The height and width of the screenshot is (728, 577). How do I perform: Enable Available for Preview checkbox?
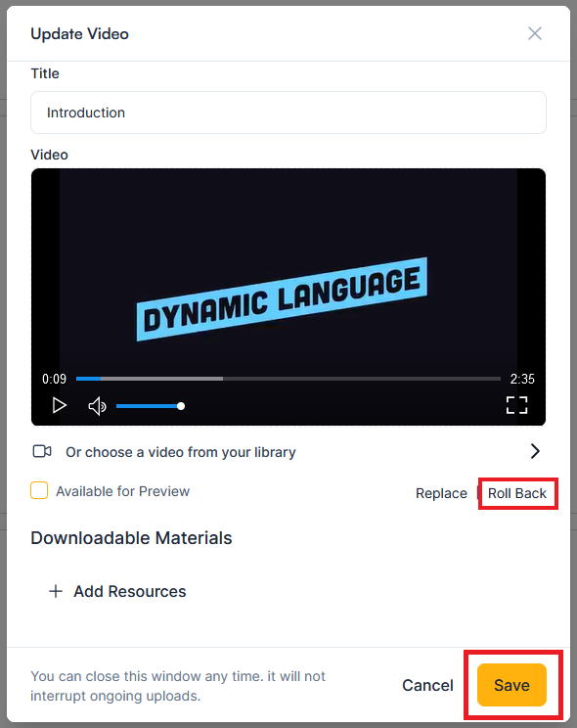click(39, 491)
